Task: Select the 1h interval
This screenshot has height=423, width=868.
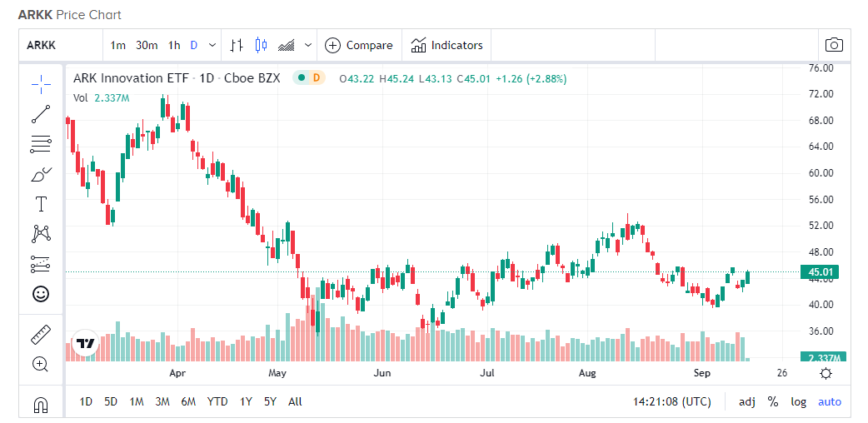Action: tap(174, 46)
